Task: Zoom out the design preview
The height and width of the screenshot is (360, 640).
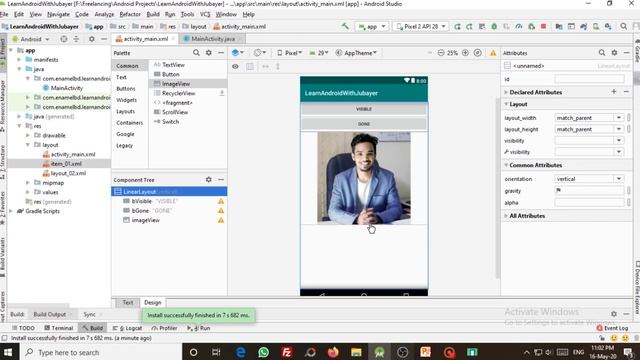Action: [441, 53]
